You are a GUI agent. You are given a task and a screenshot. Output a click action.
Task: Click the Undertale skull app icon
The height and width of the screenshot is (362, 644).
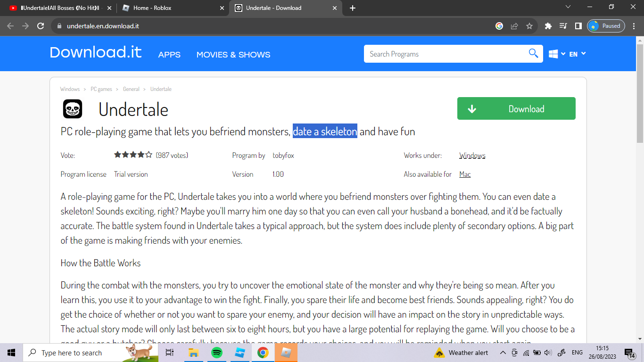73,109
